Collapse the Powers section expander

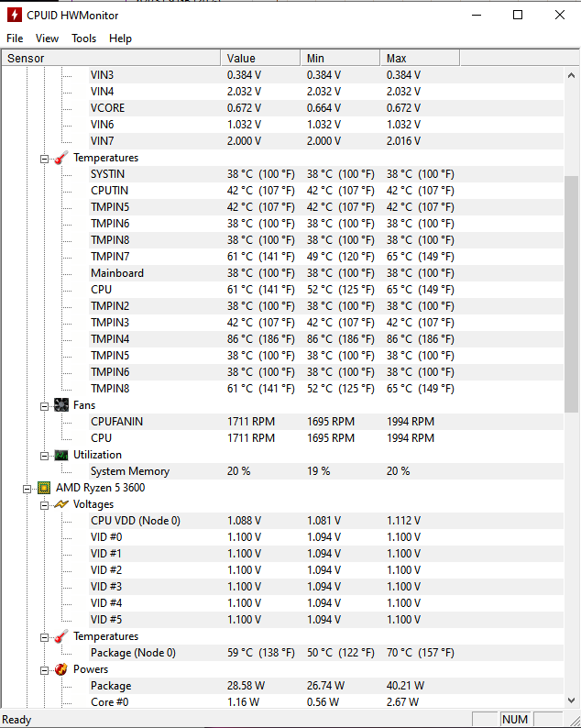44,670
